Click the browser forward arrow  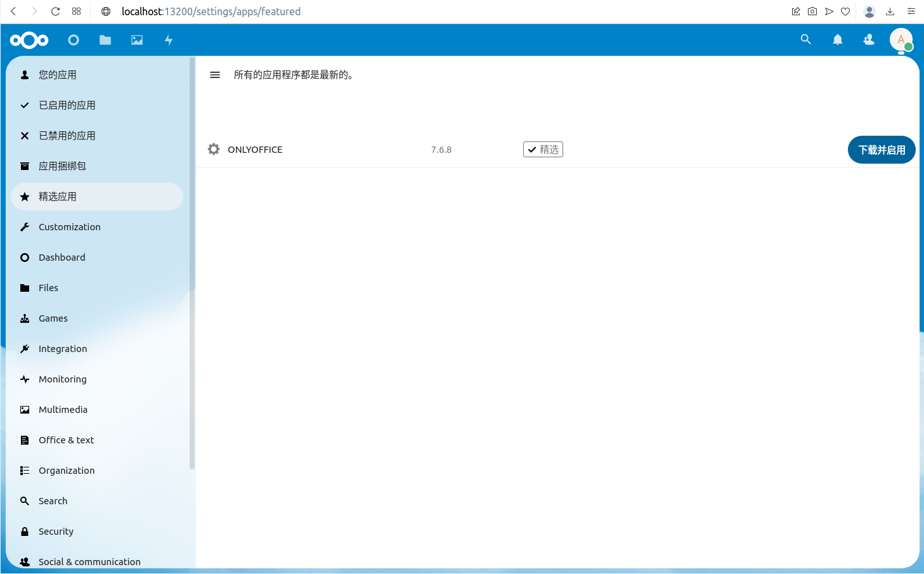pos(34,11)
